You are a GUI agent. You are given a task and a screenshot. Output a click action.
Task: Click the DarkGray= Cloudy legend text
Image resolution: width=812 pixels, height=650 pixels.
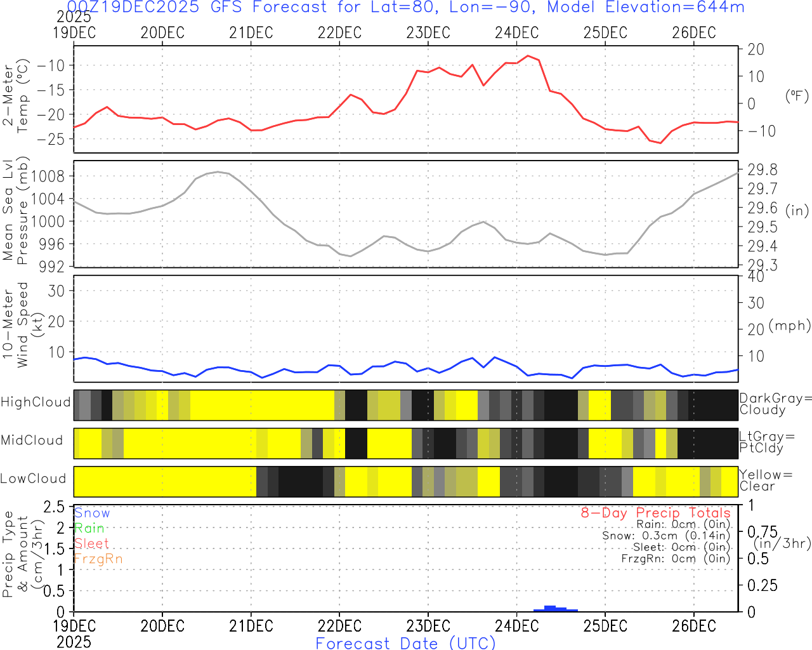pos(775,404)
